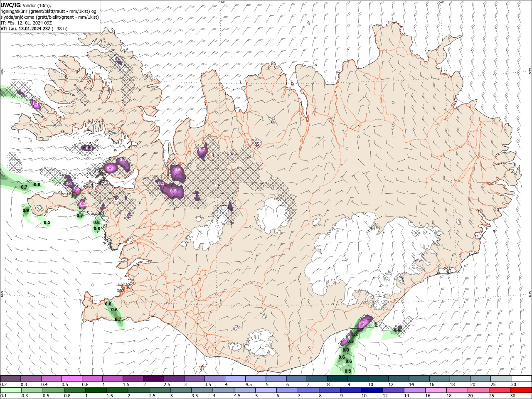Image resolution: width=532 pixels, height=399 pixels.
Task: Click the white Mýrdalsjökull glacier near the south coast
Action: pyautogui.click(x=260, y=343)
